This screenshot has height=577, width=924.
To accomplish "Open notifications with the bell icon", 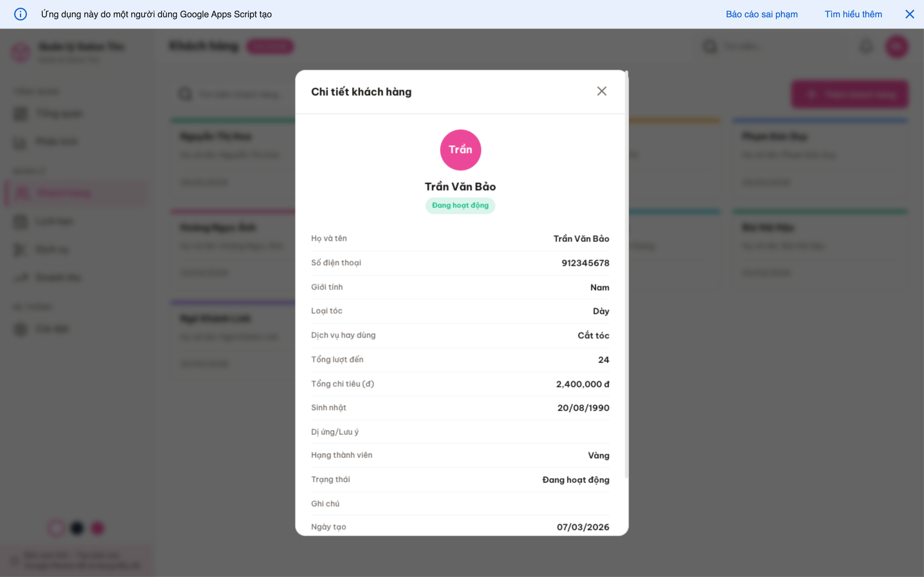I will (x=866, y=46).
